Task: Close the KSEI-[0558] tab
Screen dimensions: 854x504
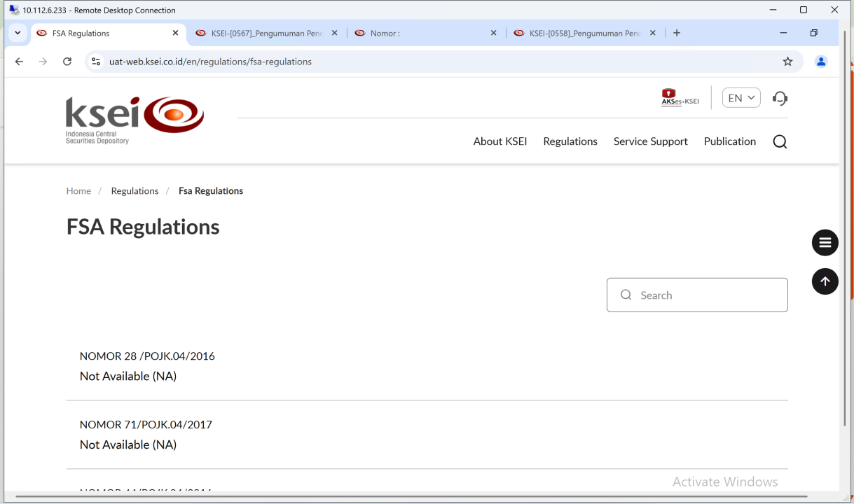Action: [653, 33]
